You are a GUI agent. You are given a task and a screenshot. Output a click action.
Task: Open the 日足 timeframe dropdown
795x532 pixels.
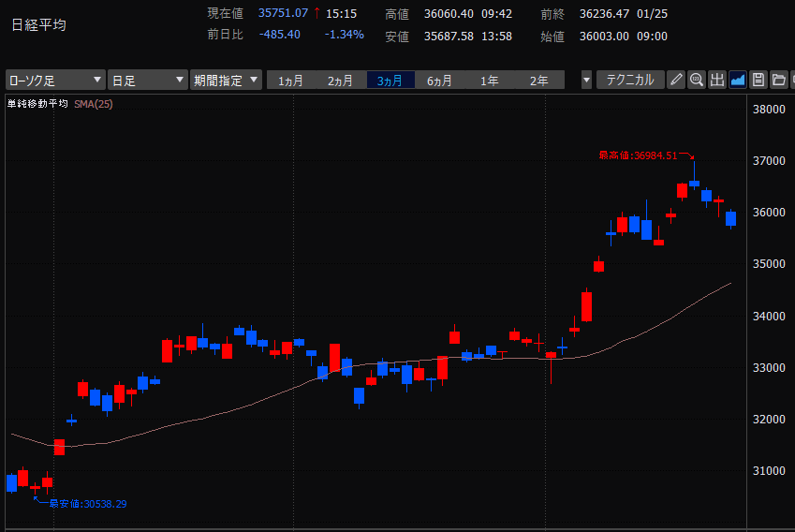point(148,81)
